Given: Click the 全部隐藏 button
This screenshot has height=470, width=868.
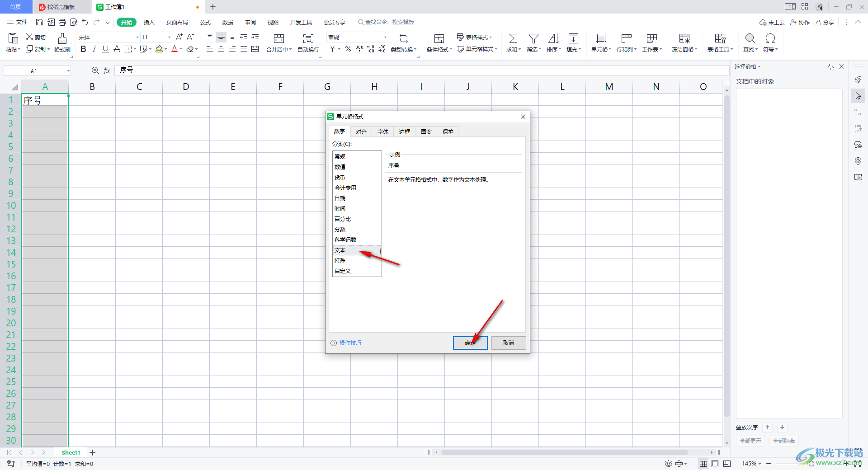Looking at the screenshot, I should tap(783, 441).
